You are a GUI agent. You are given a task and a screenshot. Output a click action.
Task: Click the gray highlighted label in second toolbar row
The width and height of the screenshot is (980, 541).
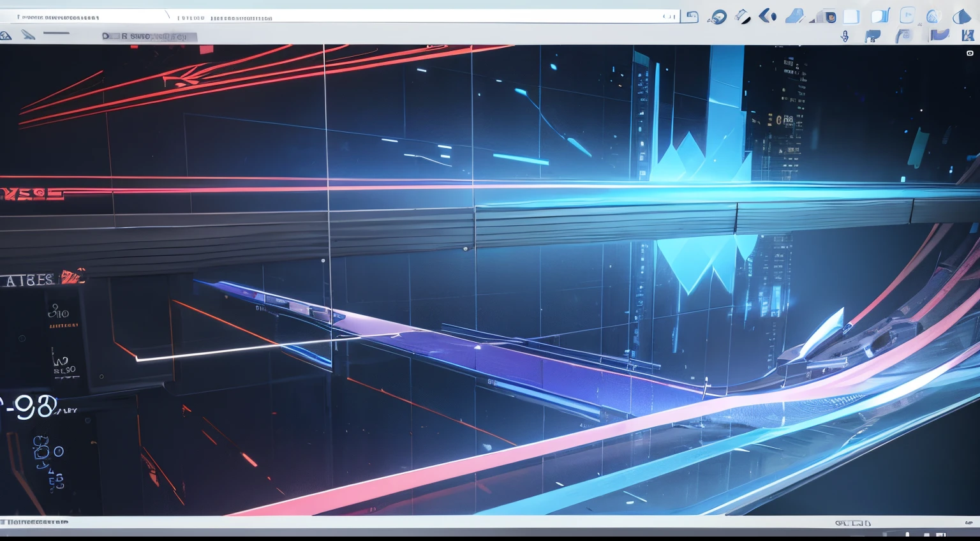click(150, 36)
